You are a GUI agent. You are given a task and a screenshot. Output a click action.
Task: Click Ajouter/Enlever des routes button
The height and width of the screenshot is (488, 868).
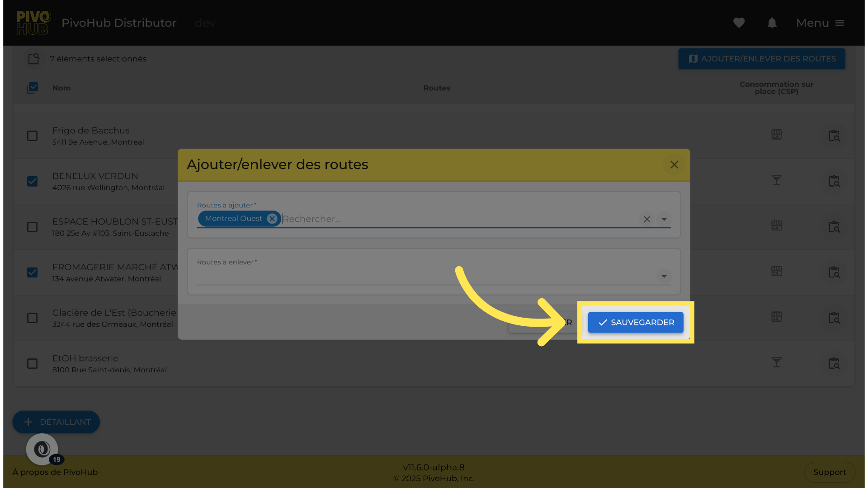pyautogui.click(x=761, y=59)
